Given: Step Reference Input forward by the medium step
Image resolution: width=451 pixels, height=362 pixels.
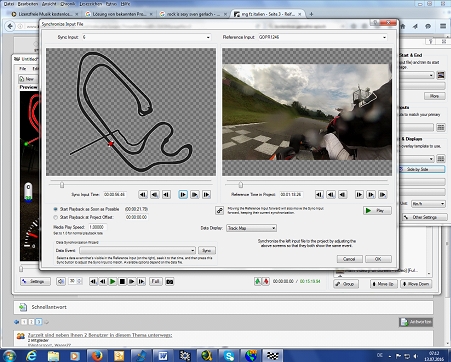Looking at the screenshot, I should 371,194.
